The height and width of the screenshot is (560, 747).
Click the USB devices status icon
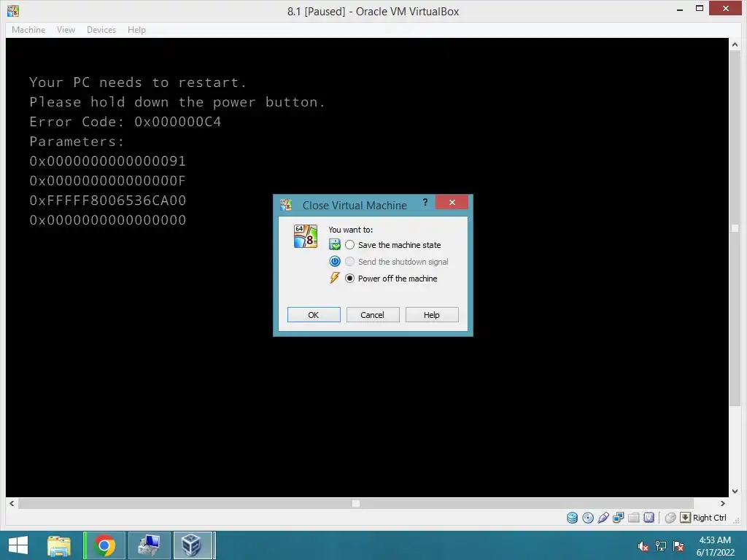pos(603,518)
